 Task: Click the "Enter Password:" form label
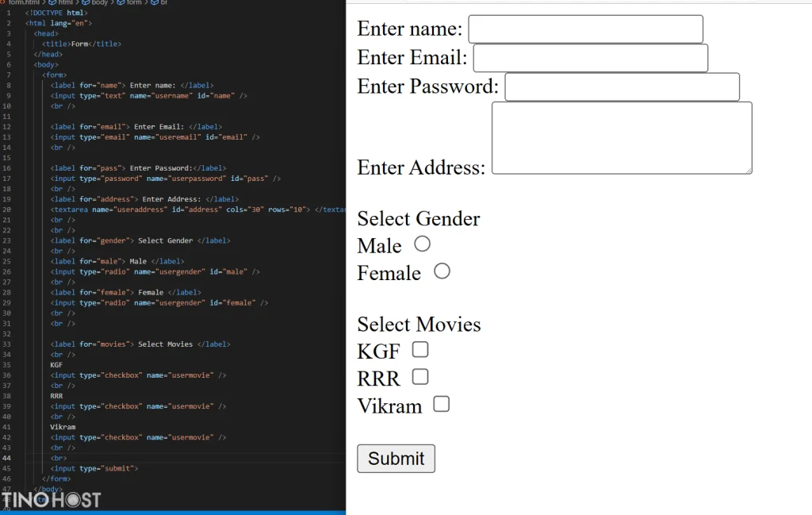pyautogui.click(x=427, y=87)
